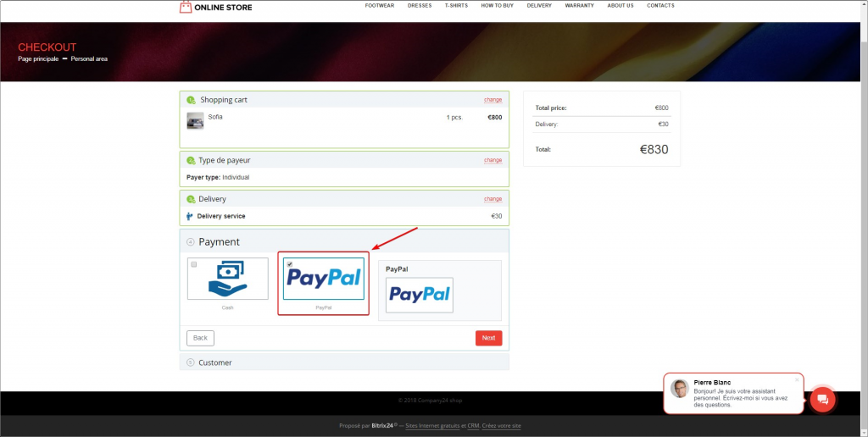Uncheck the PayPal payment checkbox
Image resolution: width=868 pixels, height=437 pixels.
(x=289, y=264)
